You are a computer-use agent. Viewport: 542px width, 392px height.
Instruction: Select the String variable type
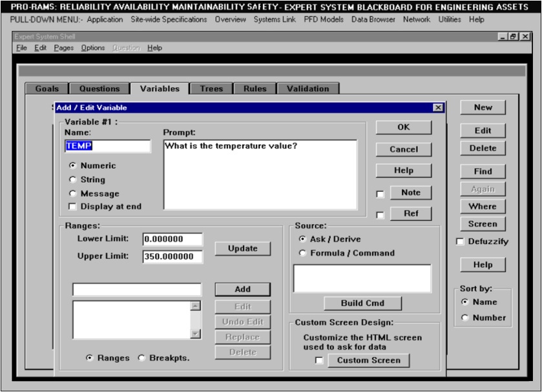(x=72, y=180)
